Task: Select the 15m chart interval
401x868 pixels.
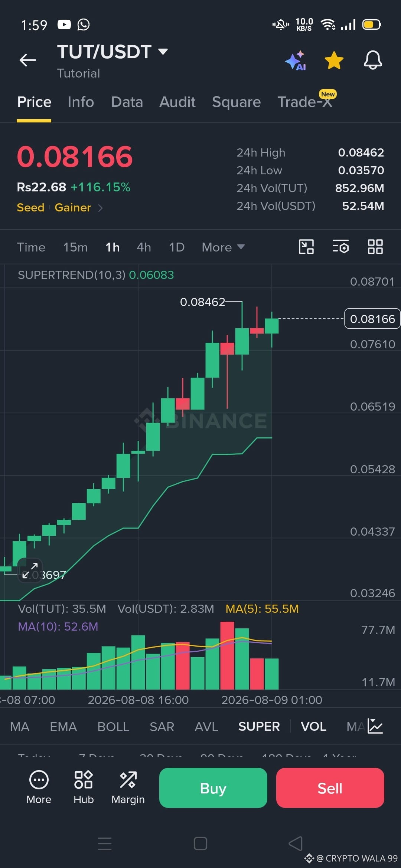Action: (x=75, y=247)
